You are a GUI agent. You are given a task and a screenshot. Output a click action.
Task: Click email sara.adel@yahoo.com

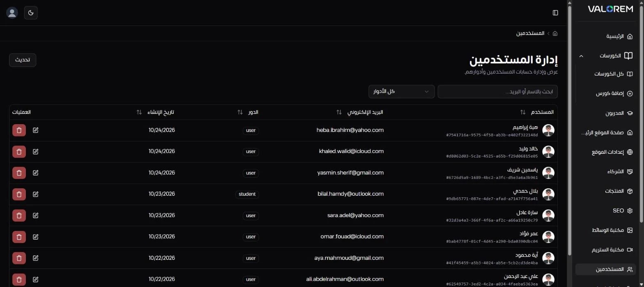(355, 215)
